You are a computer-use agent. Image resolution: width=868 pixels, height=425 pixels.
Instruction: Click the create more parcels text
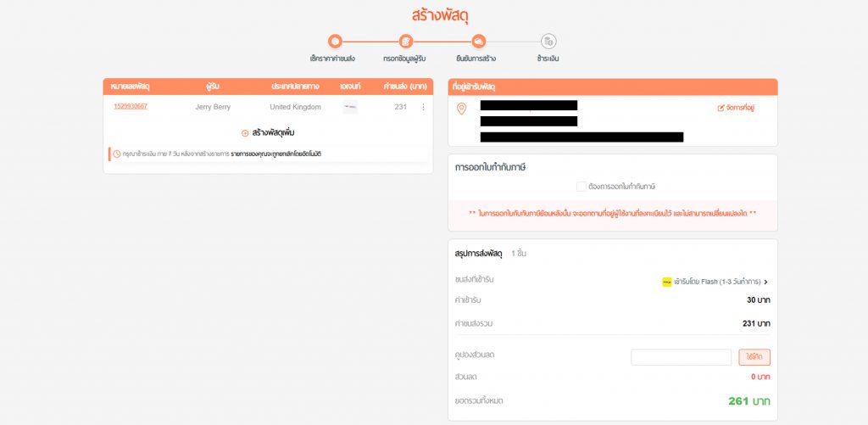pos(273,133)
